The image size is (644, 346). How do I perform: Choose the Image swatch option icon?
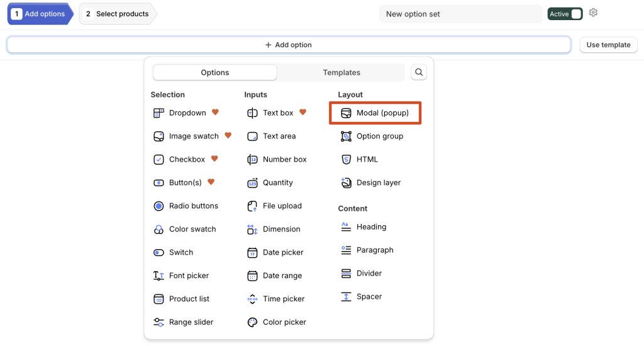point(158,137)
